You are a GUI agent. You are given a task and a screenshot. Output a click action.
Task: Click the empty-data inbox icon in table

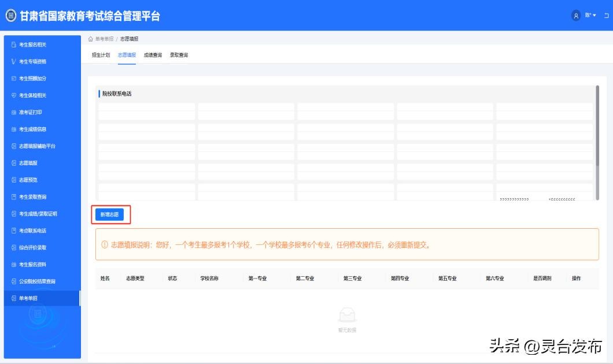(347, 315)
